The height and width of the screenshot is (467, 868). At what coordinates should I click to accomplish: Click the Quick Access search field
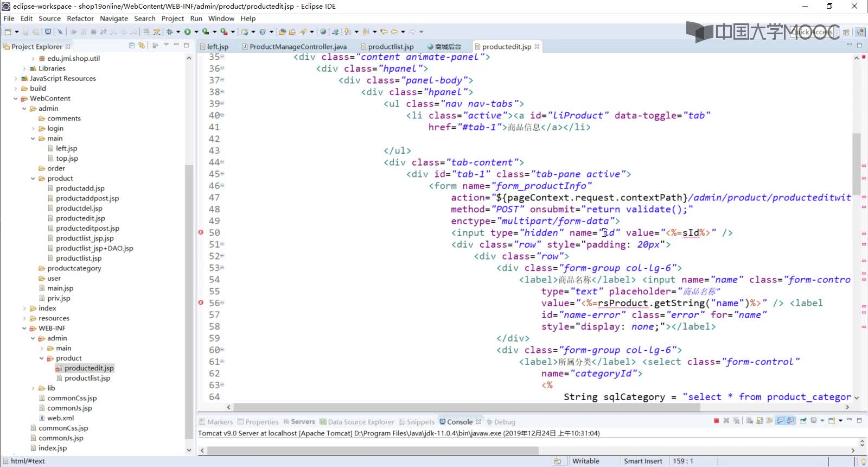(x=812, y=32)
